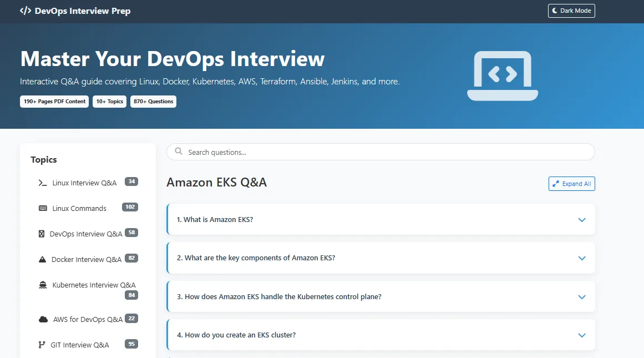
Task: Expand the Kubernetes control plane question chevron
Action: click(x=582, y=297)
